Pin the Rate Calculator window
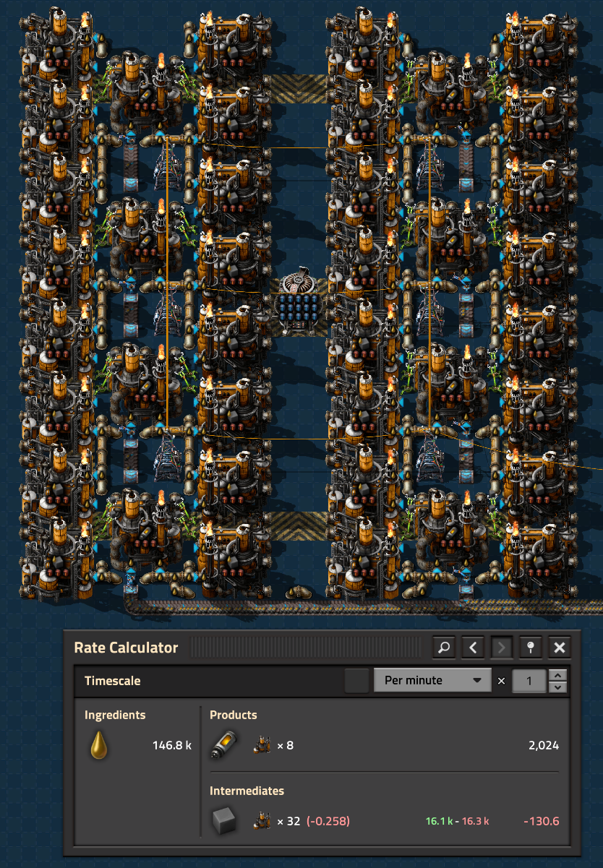Screen dimensions: 603x868 click(530, 648)
